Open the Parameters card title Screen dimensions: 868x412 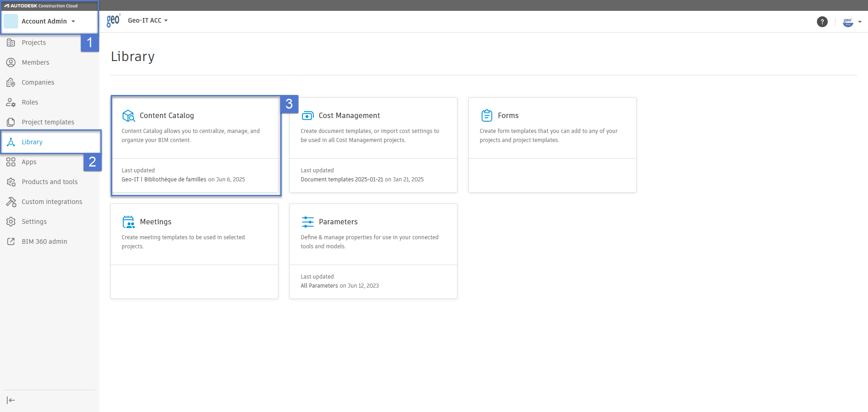[338, 222]
